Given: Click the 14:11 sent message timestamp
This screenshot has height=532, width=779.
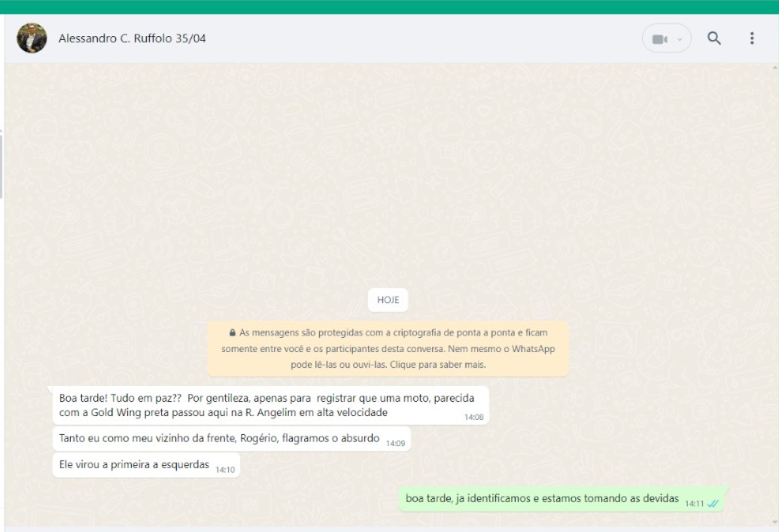Looking at the screenshot, I should click(694, 503).
